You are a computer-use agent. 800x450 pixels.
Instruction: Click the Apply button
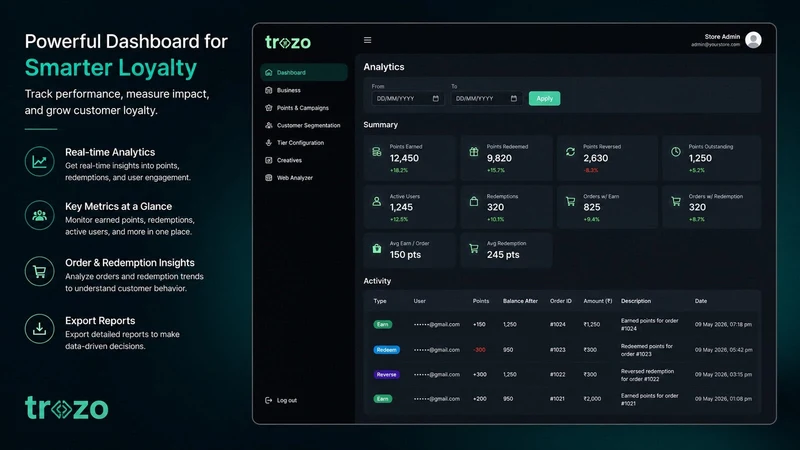click(544, 98)
